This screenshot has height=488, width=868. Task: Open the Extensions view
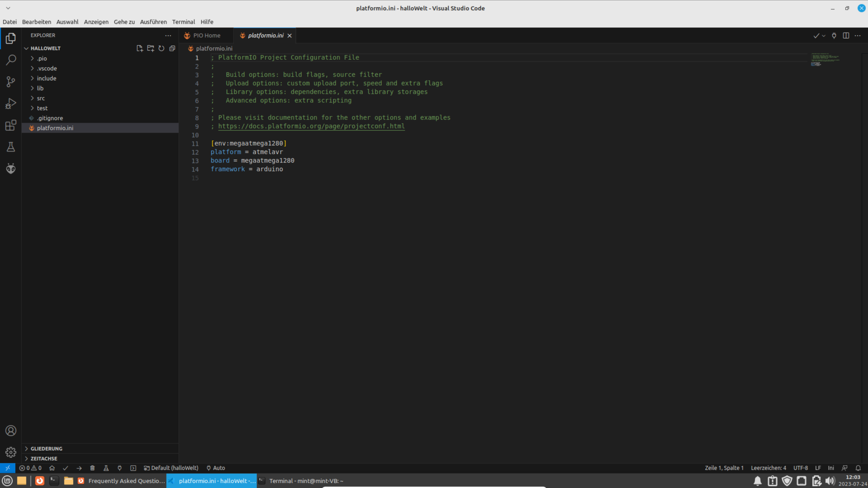point(11,125)
